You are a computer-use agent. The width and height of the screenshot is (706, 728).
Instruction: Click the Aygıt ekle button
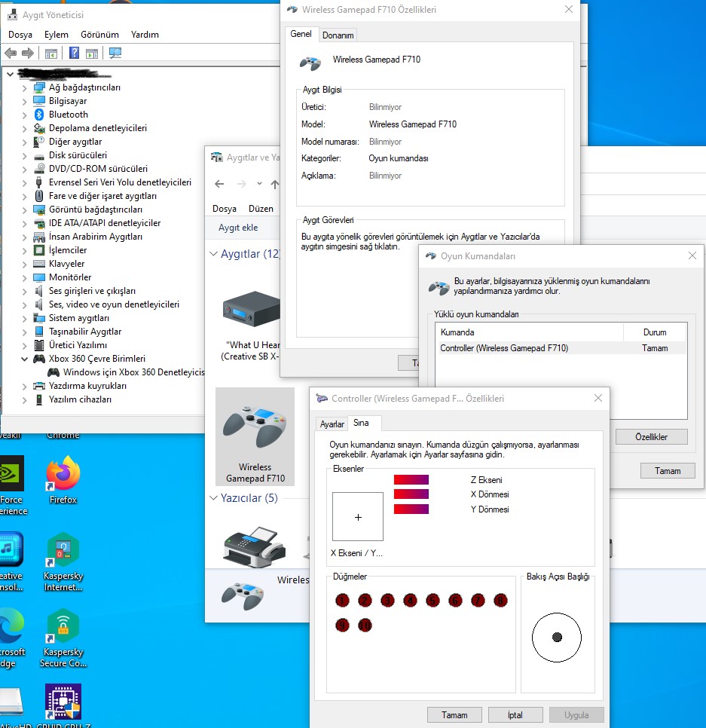(x=238, y=228)
